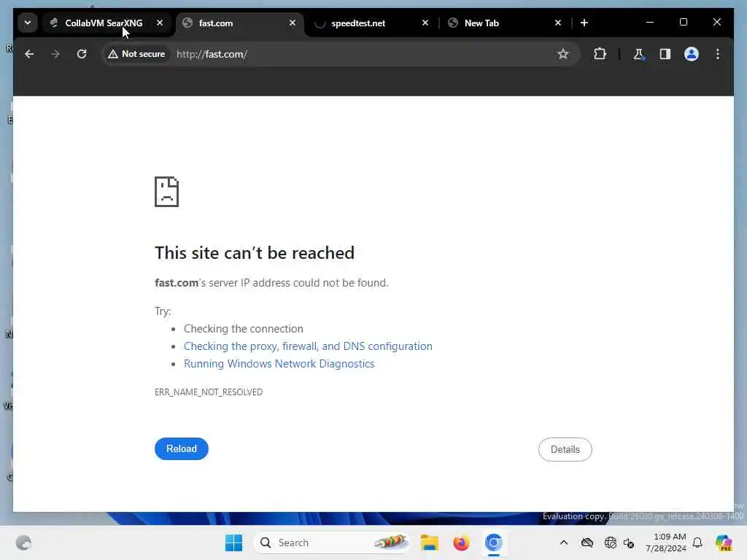Close the CollabVM SearXNG tab
747x560 pixels.
pyautogui.click(x=160, y=23)
